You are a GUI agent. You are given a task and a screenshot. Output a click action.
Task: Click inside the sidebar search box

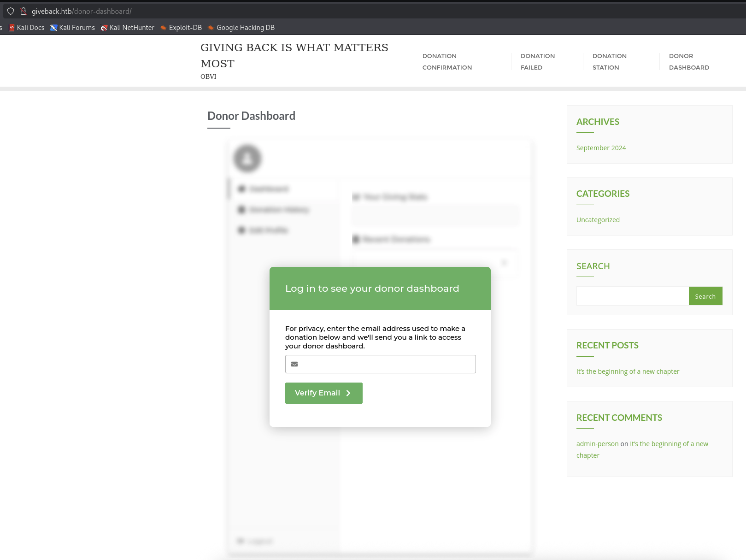[632, 295]
